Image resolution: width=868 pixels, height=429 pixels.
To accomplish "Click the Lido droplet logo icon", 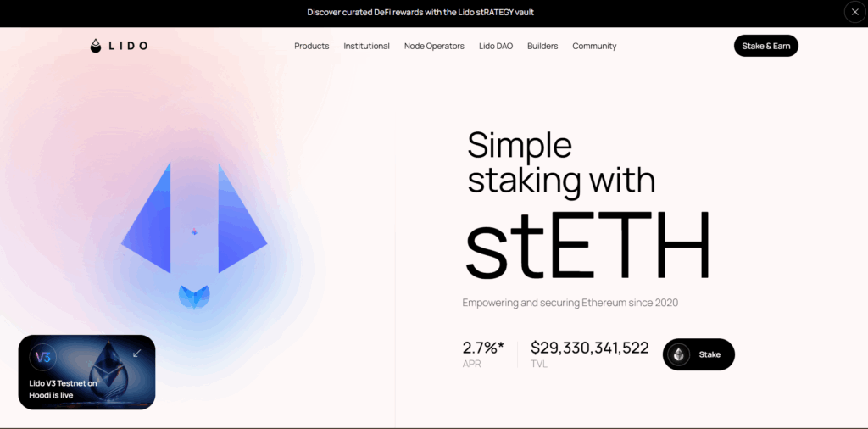I will [96, 46].
